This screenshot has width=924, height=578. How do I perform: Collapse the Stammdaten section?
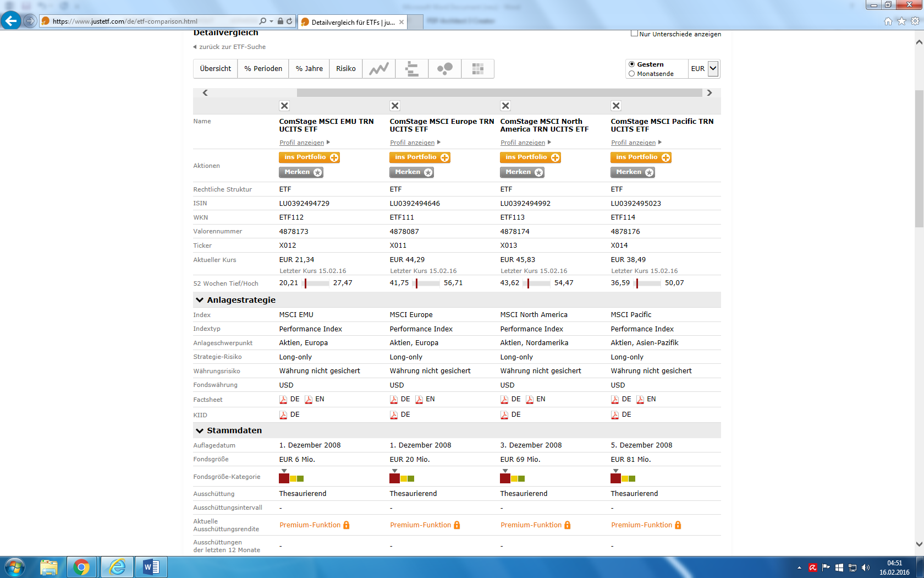[200, 430]
